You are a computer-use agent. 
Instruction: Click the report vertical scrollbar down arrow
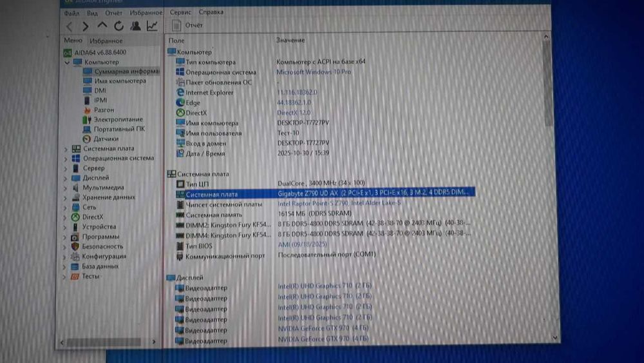coord(555,338)
